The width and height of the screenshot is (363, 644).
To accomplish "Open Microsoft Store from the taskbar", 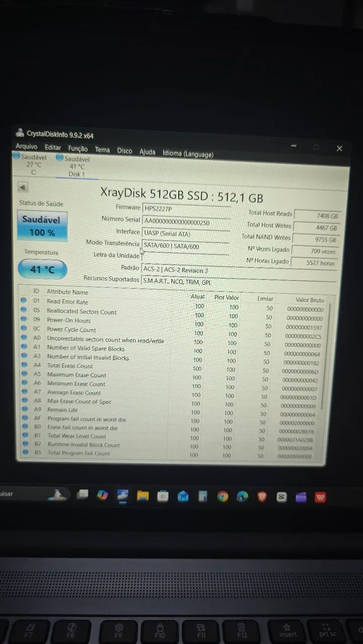I will point(163,497).
